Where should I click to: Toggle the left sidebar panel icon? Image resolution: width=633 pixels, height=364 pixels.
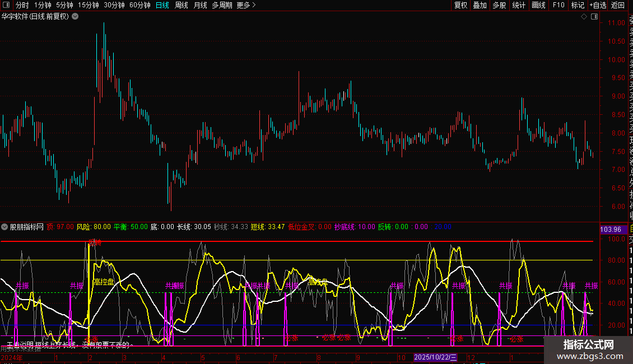(x=6, y=5)
